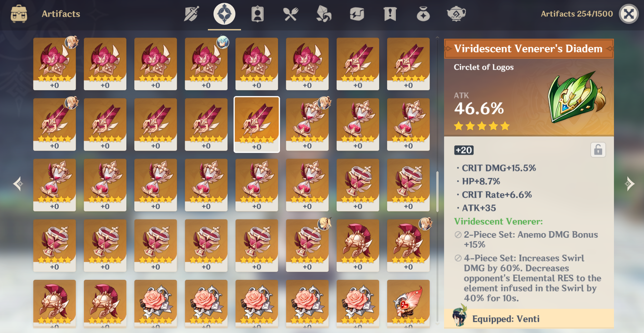Viewport: 644px width, 333px height.
Task: Open the Weapons inventory tab
Action: pos(191,14)
